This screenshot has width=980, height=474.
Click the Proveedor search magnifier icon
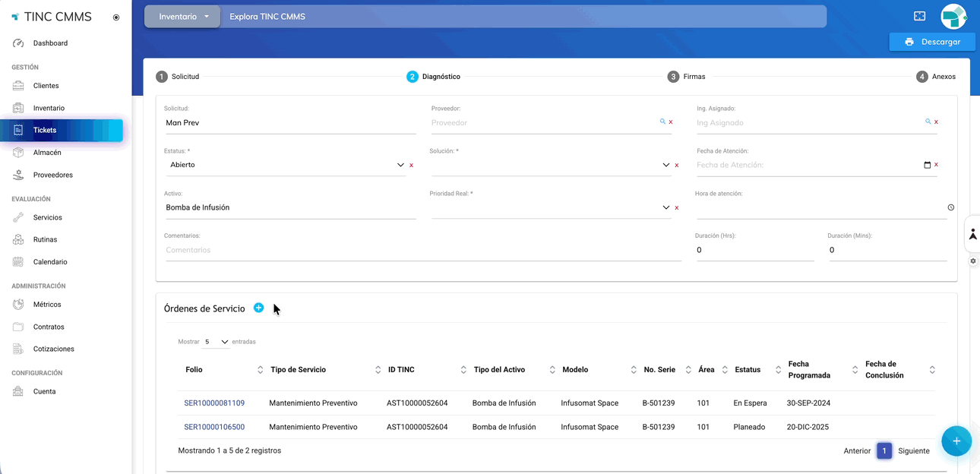(662, 122)
